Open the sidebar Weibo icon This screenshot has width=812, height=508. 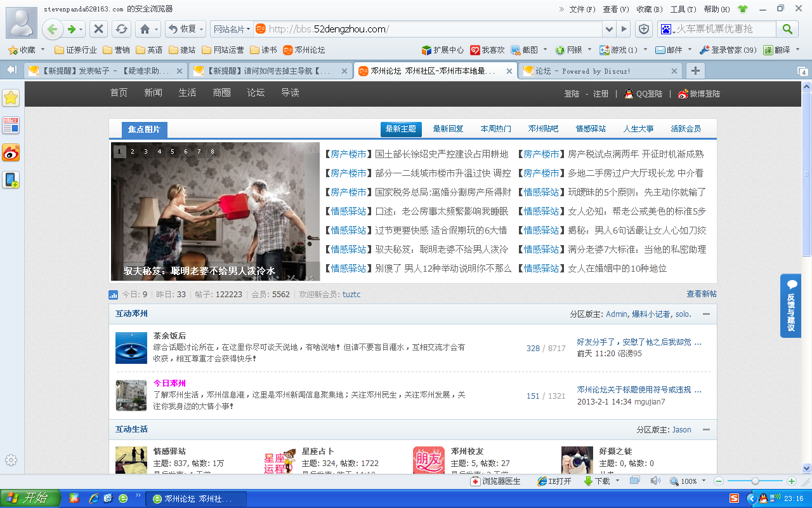11,152
